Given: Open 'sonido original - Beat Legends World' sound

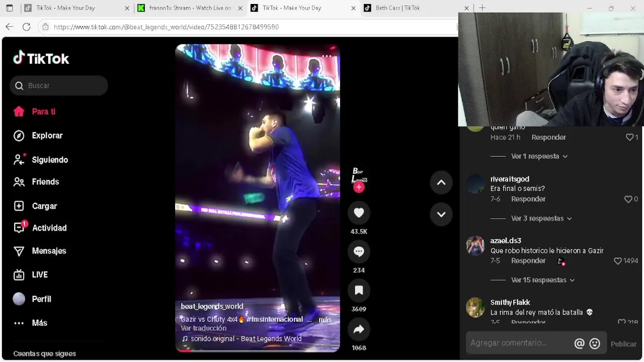Looking at the screenshot, I should [x=242, y=339].
